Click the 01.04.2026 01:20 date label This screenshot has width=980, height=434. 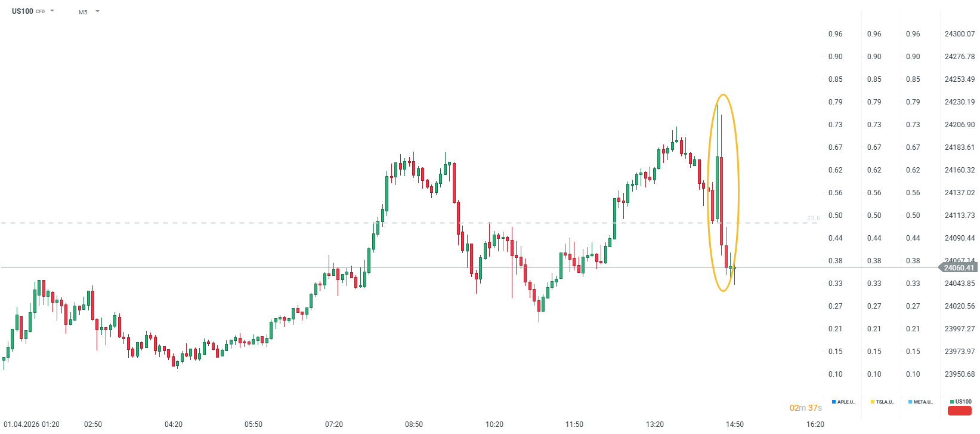(x=32, y=424)
